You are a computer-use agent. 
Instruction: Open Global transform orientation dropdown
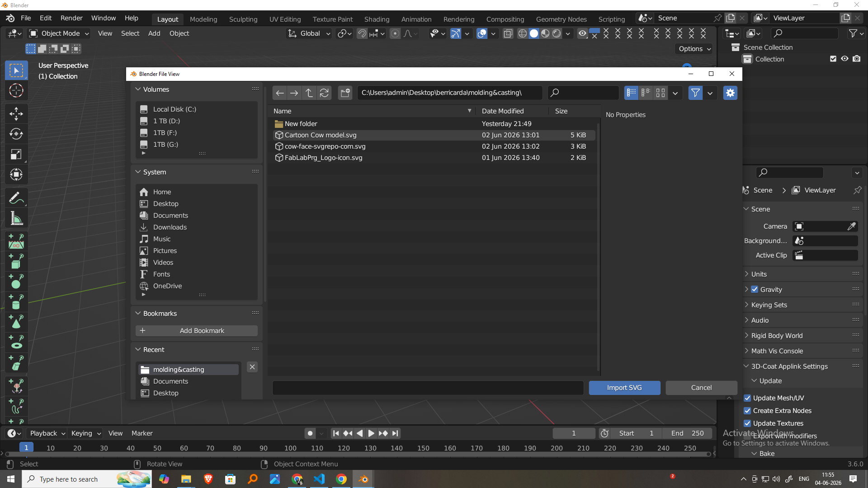tap(309, 33)
